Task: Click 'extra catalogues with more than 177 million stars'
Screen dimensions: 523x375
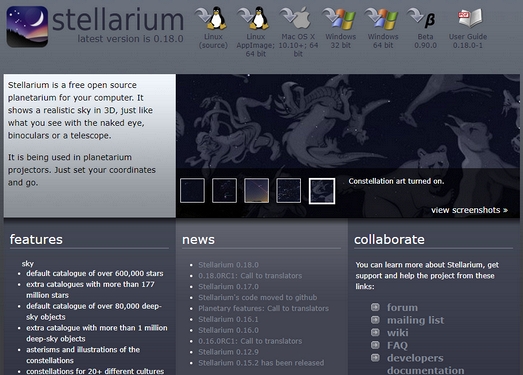Action: click(90, 290)
